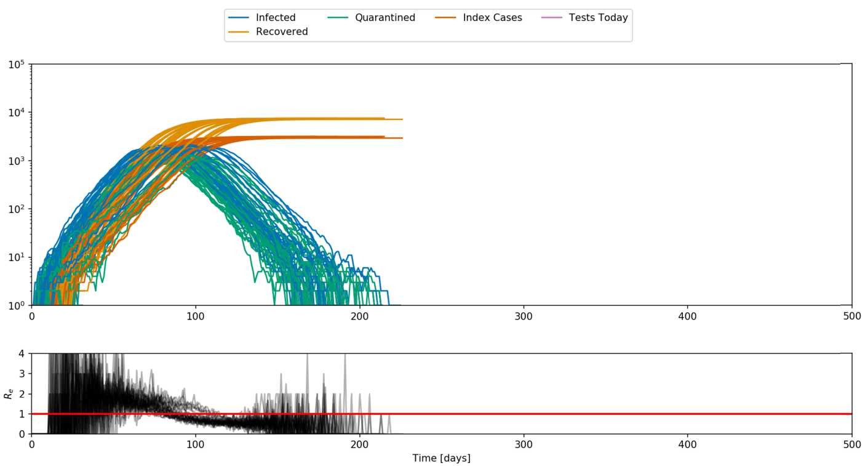The image size is (868, 466).
Task: Click the Index Cases legend label
Action: (x=492, y=18)
